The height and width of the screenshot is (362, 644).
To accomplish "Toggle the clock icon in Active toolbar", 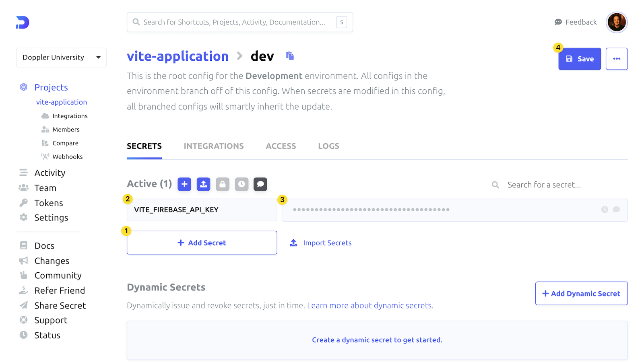I will (242, 184).
